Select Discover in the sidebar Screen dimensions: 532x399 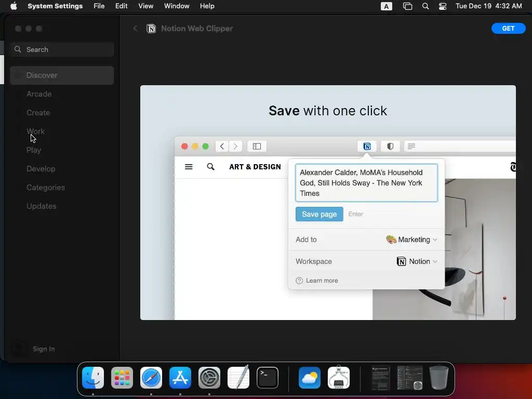(62, 75)
